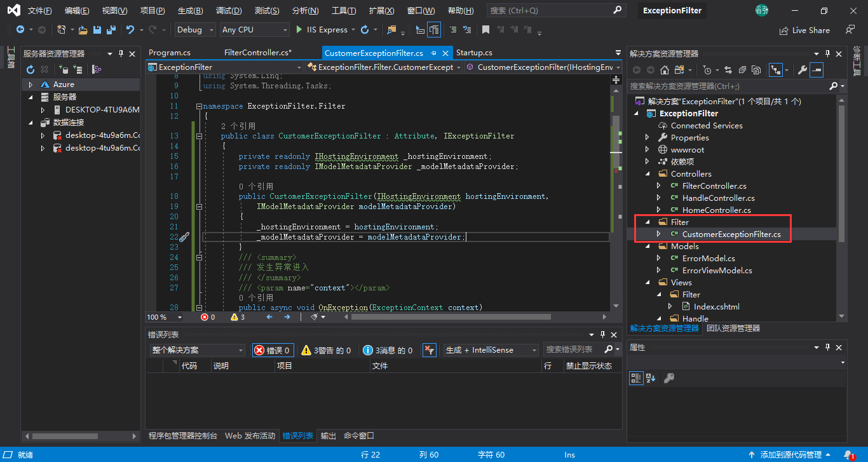The height and width of the screenshot is (462, 868).
Task: Expand the wwwroot node in Solution Explorer
Action: pos(648,150)
